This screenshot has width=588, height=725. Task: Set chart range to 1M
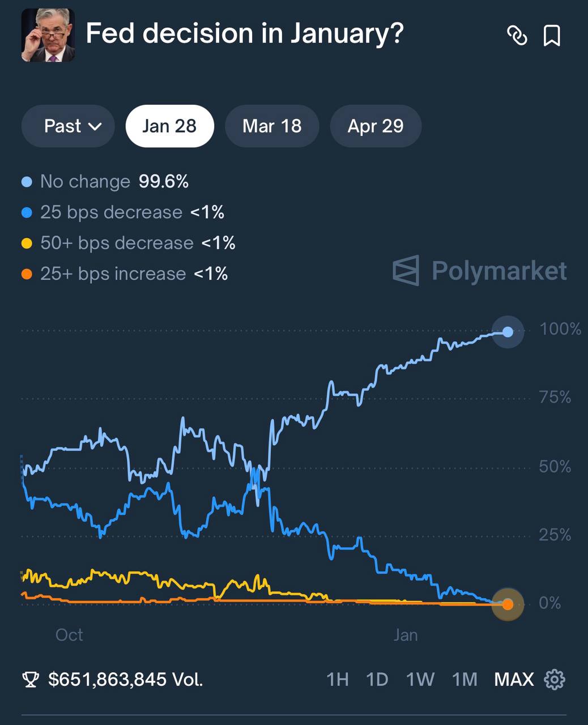click(x=465, y=679)
